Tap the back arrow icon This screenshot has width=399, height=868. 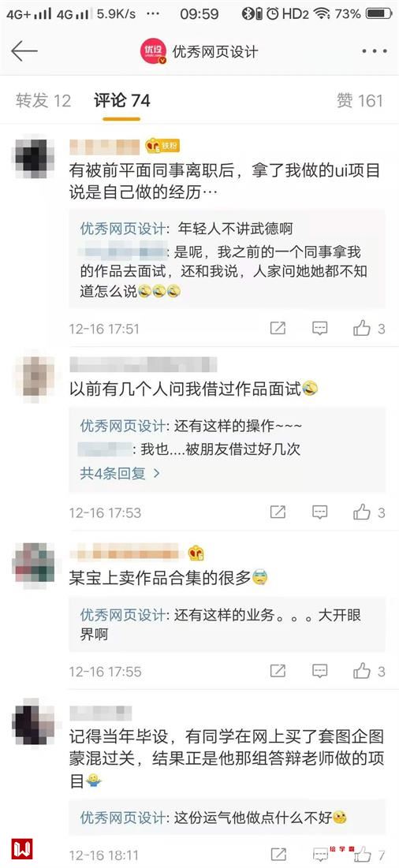24,51
